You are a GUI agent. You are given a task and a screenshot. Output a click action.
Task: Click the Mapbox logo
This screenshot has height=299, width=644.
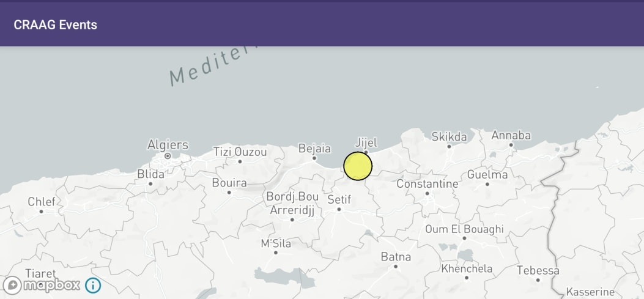coord(41,285)
